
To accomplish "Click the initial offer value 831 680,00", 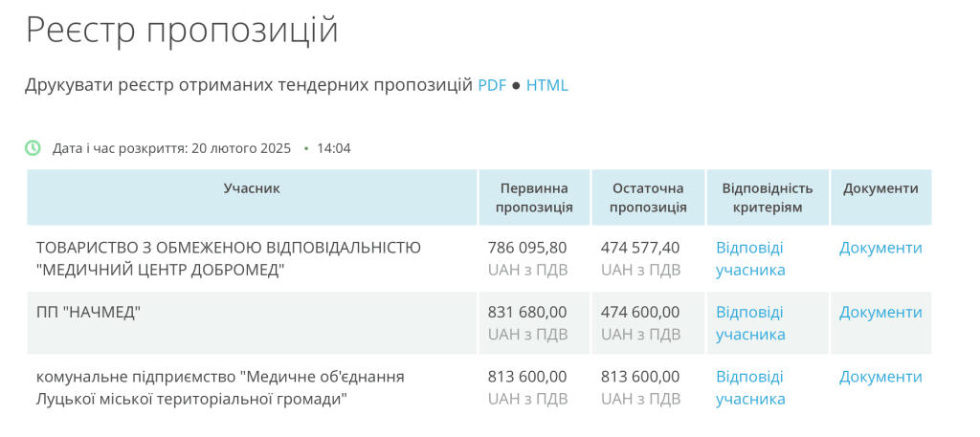I will coord(527,313).
